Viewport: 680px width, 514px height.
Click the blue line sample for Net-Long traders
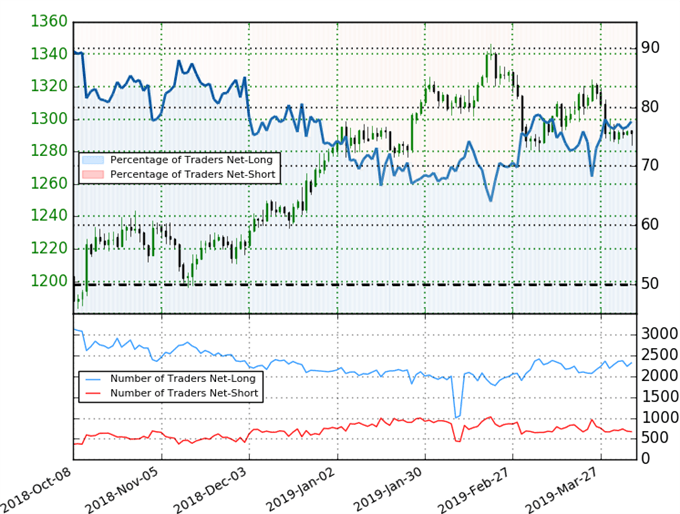[x=92, y=379]
